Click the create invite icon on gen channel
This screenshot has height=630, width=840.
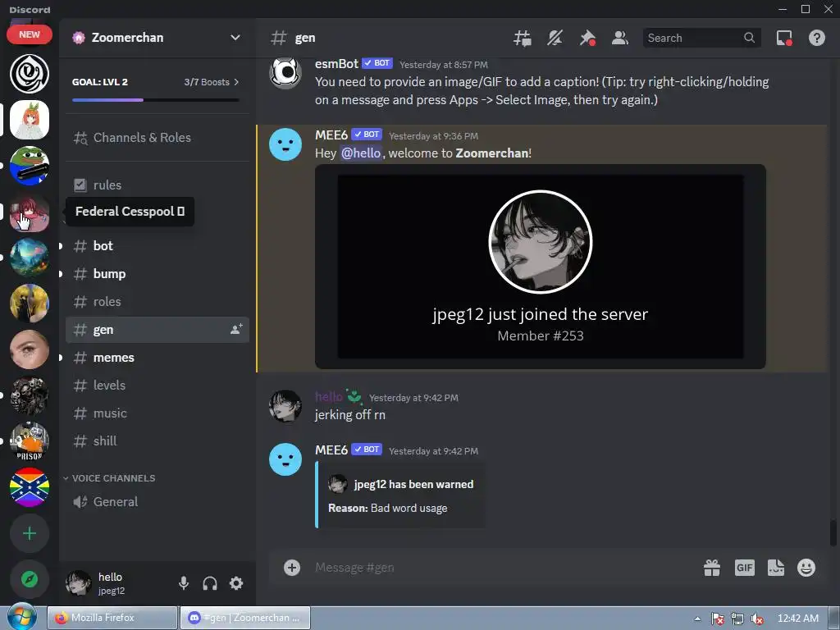236,330
